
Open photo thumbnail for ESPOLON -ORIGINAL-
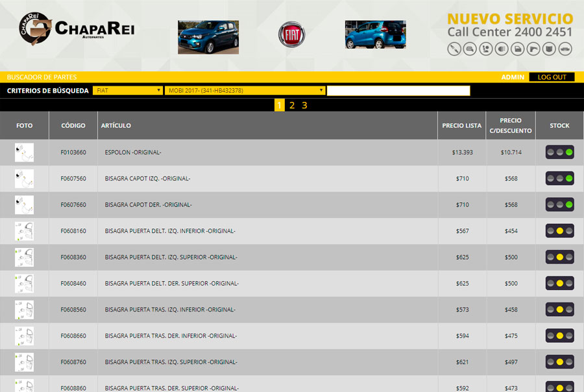[24, 153]
